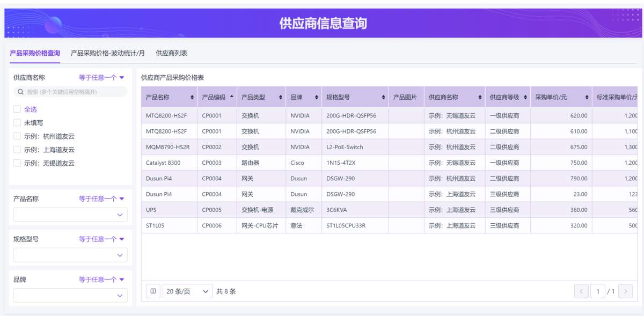This screenshot has width=644, height=316.
Task: Click the 供应商名称 table column sort icon
Action: [480, 98]
